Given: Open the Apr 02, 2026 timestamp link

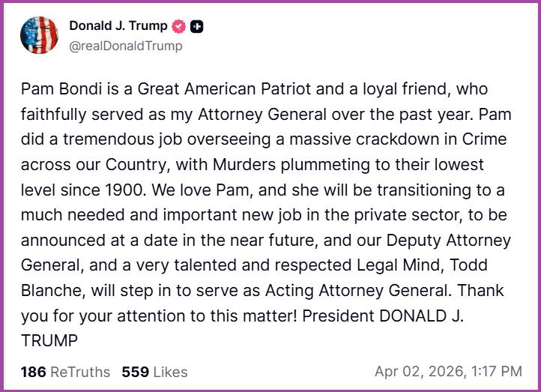Looking at the screenshot, I should (448, 372).
